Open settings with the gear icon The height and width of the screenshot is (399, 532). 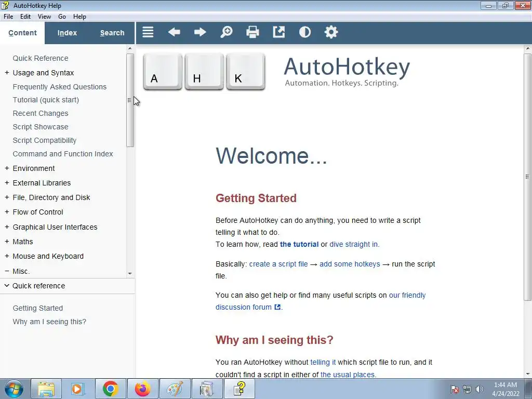331,32
